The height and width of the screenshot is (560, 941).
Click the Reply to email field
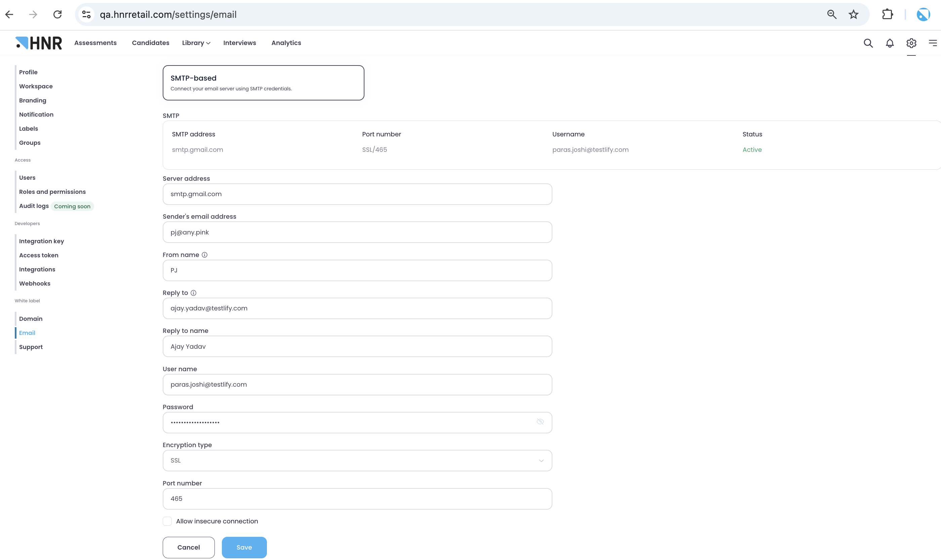coord(357,308)
